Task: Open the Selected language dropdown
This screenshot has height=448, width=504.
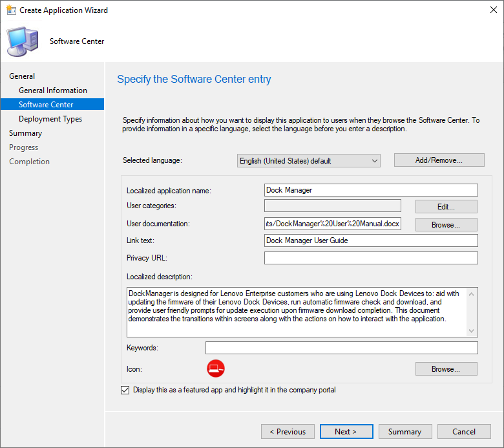Action: (x=309, y=161)
